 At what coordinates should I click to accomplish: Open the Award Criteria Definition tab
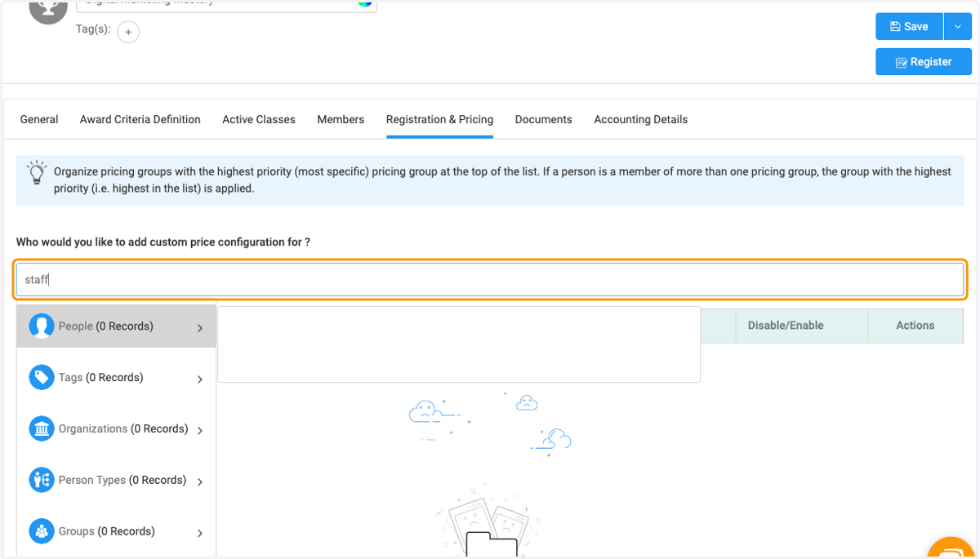click(x=140, y=119)
